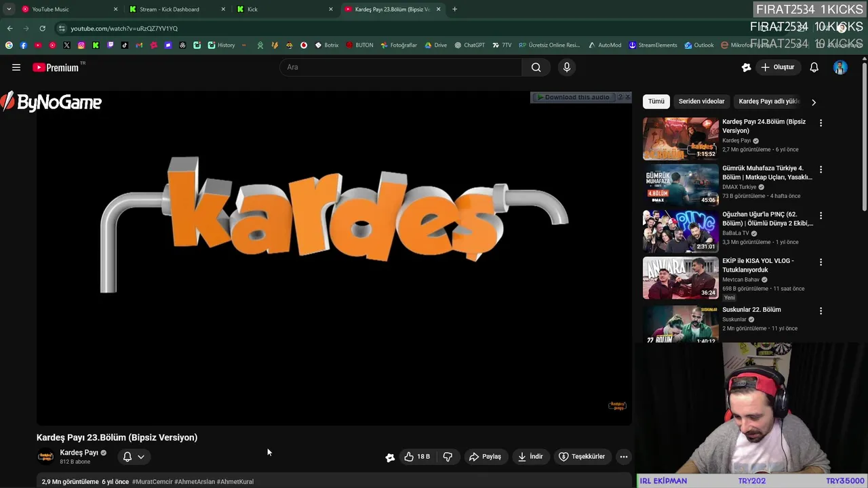Open the YouTube guide hamburger menu
This screenshot has height=488, width=868.
(16, 67)
